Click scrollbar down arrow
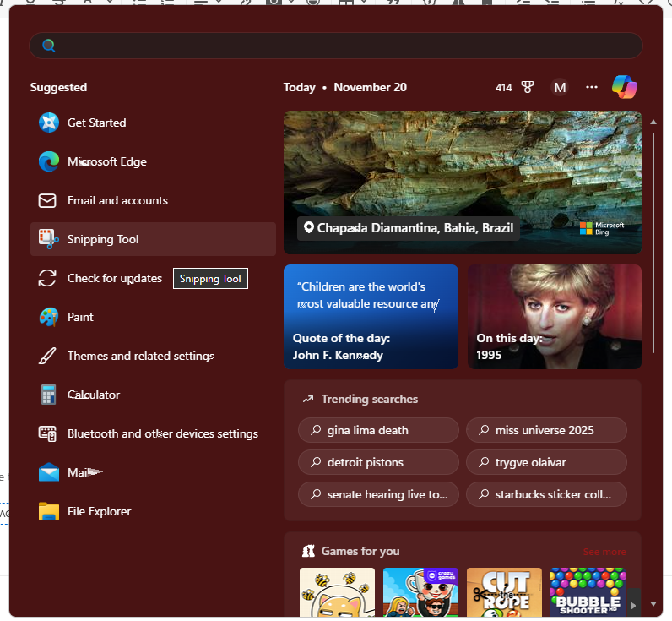672x621 pixels. click(x=653, y=604)
